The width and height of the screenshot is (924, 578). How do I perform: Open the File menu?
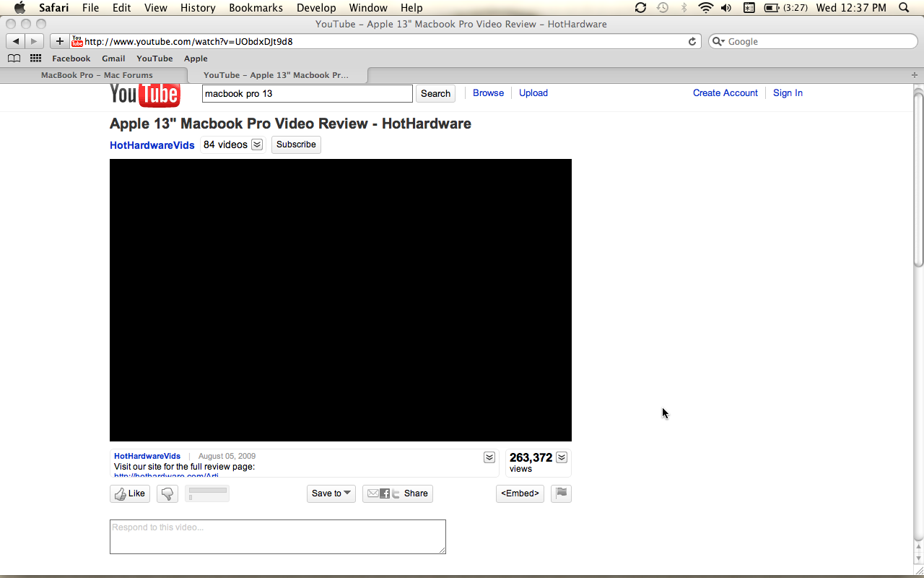point(90,8)
